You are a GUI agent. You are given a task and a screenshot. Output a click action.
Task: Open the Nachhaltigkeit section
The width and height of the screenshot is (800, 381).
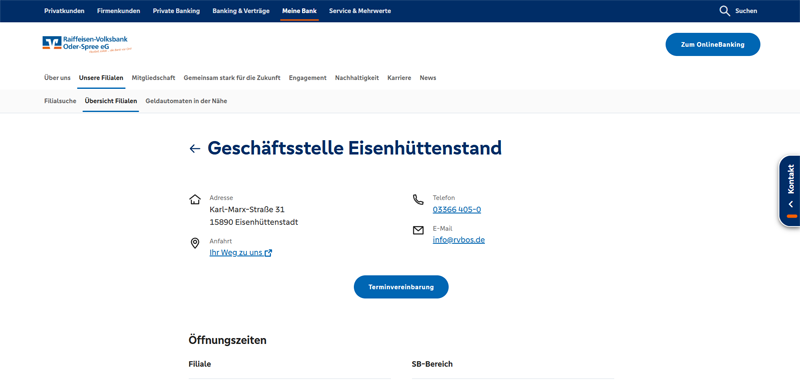pos(357,78)
